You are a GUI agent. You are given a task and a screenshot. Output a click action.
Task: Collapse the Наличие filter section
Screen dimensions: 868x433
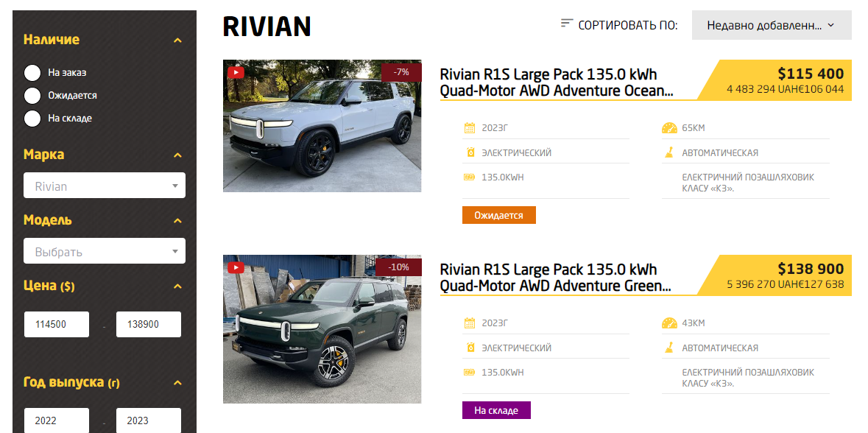coord(177,40)
